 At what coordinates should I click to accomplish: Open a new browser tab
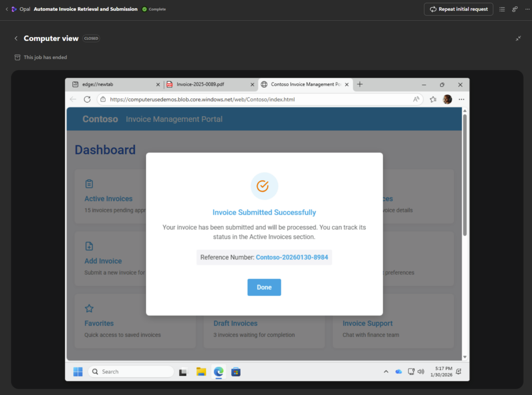360,84
